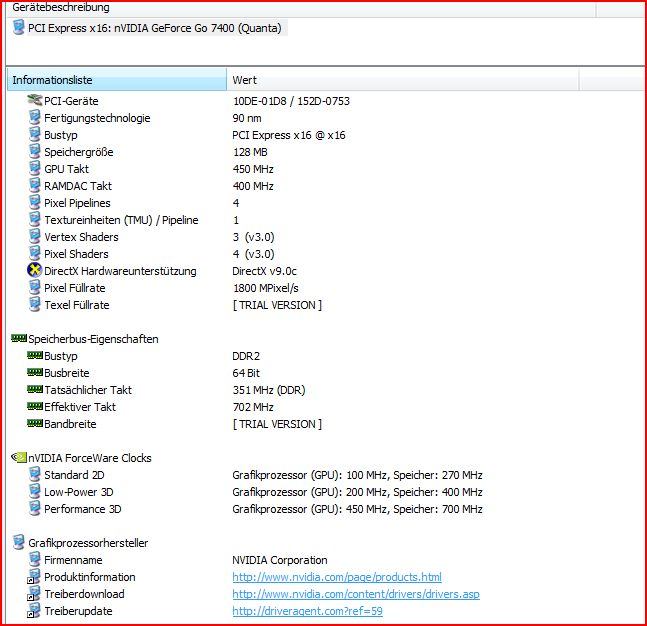Viewport: 647px width, 626px height.
Task: Select the Textureinheiten (TMU) / Pipeline row
Action: pyautogui.click(x=121, y=220)
